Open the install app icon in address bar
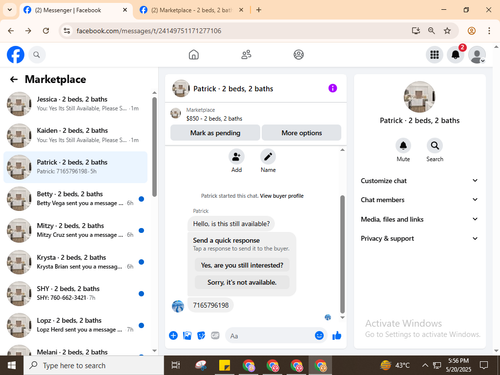The image size is (500, 375). [x=416, y=31]
